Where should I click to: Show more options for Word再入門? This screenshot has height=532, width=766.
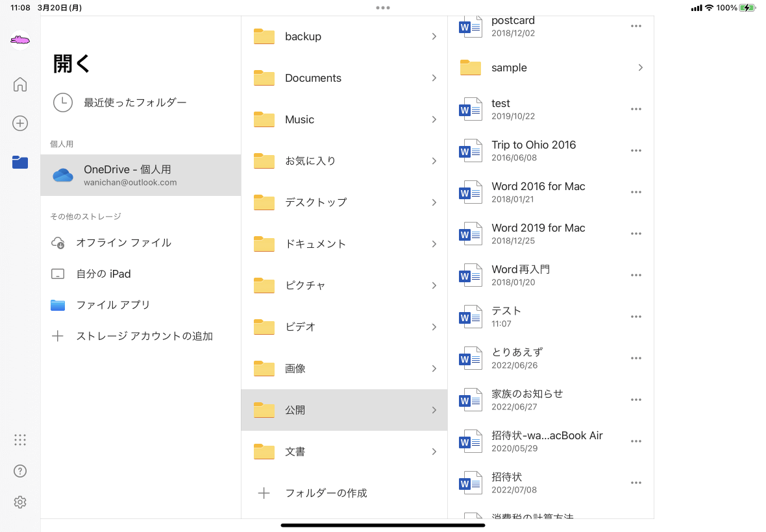pos(636,275)
